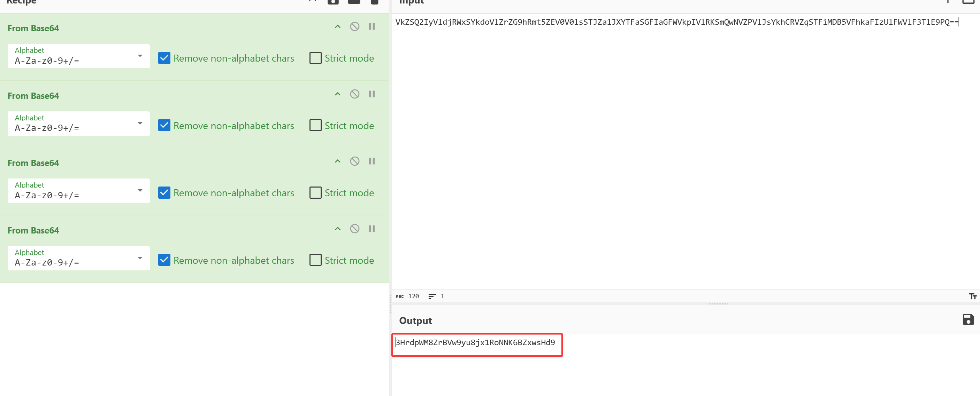This screenshot has height=396, width=980.
Task: Disable the first From Base64 operation
Action: (354, 26)
